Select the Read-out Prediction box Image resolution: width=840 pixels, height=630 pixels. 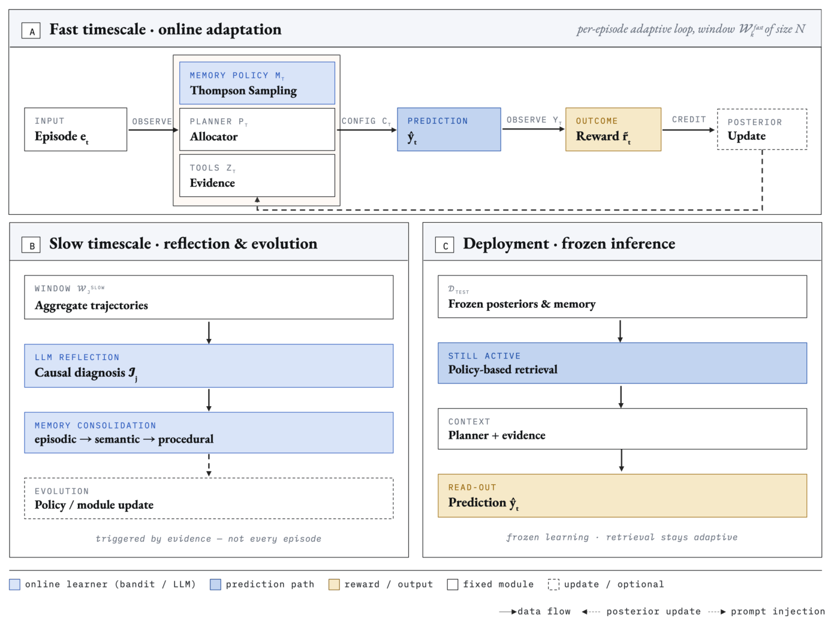[x=622, y=496]
